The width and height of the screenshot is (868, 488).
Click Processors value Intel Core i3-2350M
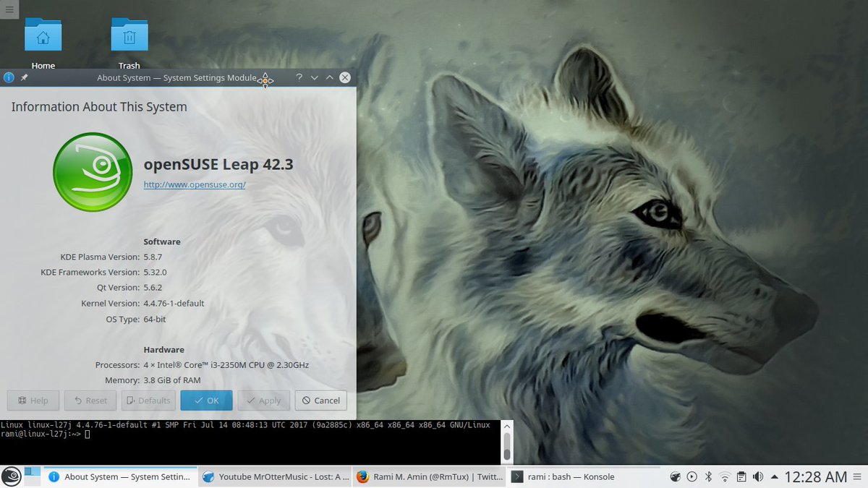(226, 365)
